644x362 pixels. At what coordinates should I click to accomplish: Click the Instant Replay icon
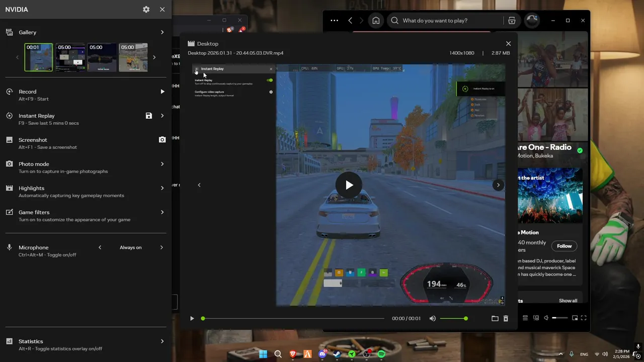[x=9, y=116]
